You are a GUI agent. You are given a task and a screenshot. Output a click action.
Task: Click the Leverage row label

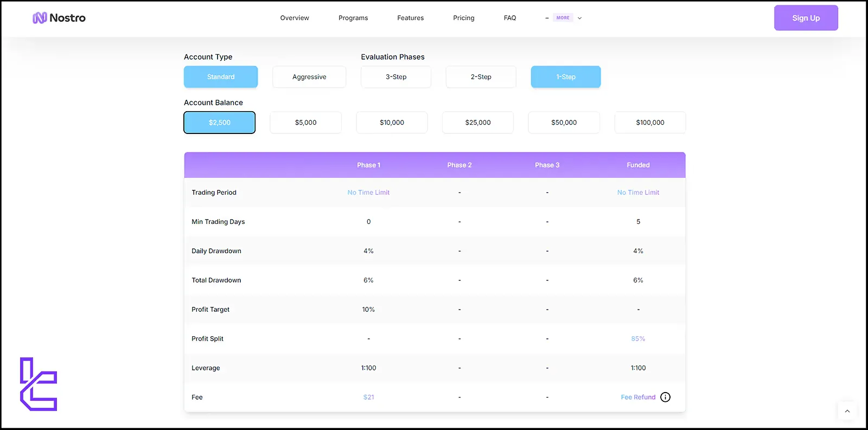pyautogui.click(x=206, y=368)
